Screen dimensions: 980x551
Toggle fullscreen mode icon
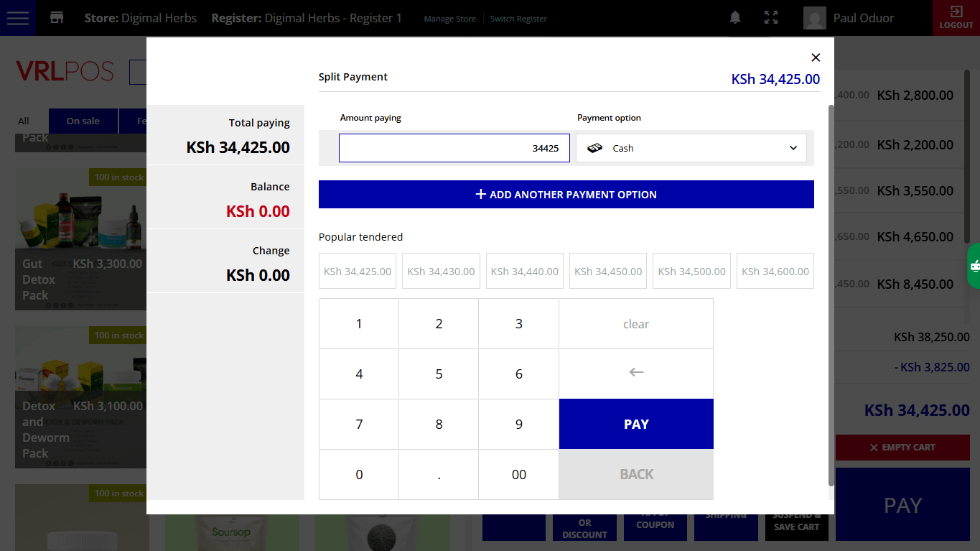(771, 18)
